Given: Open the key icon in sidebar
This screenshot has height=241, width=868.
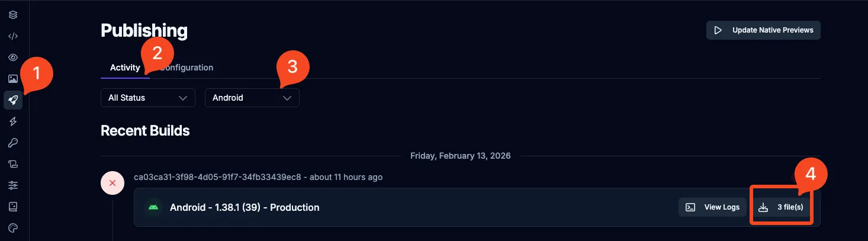Looking at the screenshot, I should [13, 143].
